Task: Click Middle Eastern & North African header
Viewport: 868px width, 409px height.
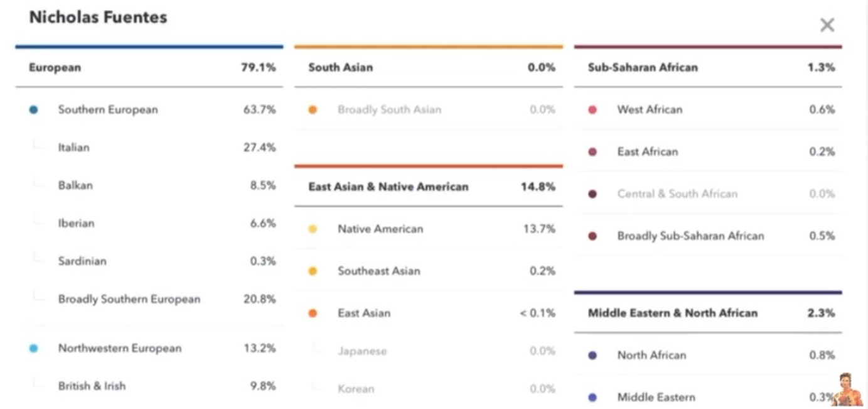Action: point(708,313)
